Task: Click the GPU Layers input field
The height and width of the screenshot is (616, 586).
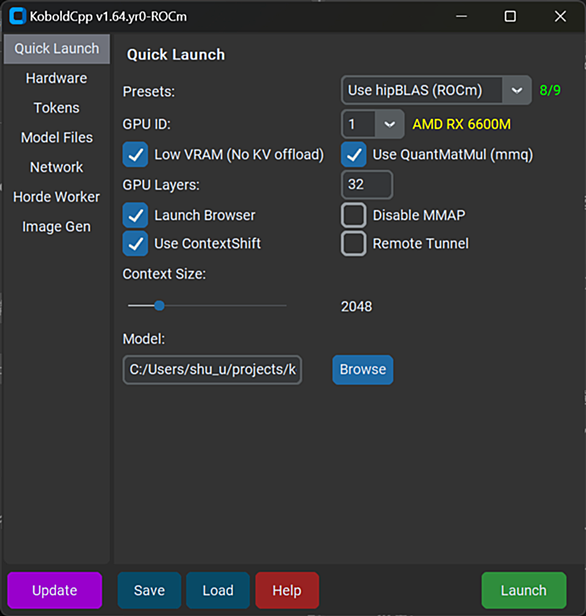Action: [x=367, y=185]
